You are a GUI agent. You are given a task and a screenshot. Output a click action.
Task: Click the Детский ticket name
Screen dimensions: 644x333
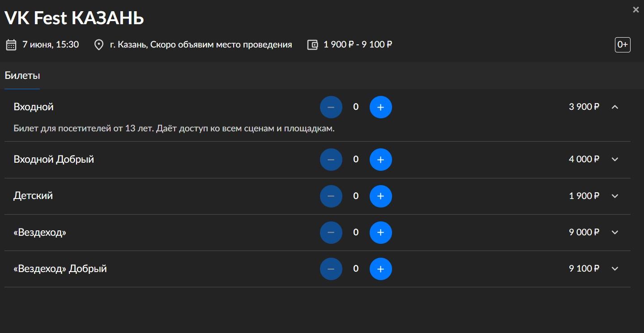[x=33, y=196]
